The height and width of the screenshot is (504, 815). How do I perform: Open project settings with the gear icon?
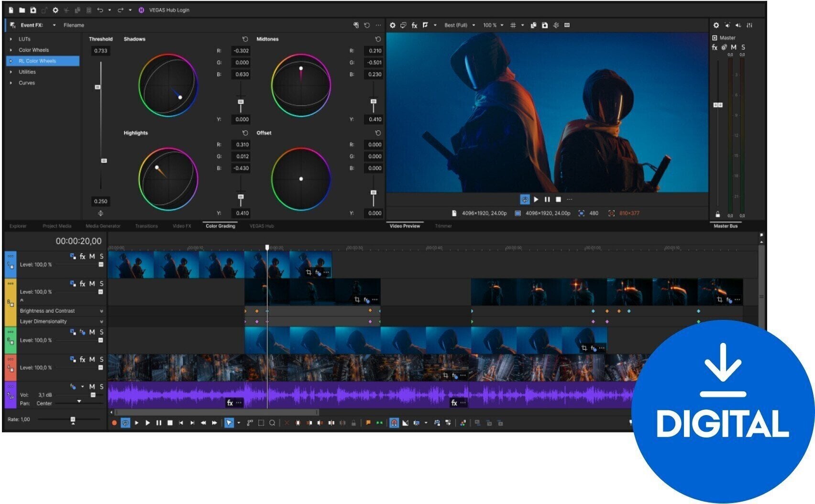click(x=55, y=10)
